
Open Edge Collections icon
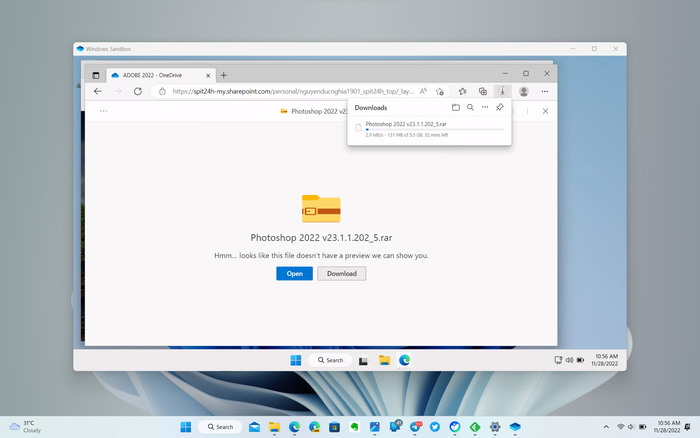(x=483, y=92)
